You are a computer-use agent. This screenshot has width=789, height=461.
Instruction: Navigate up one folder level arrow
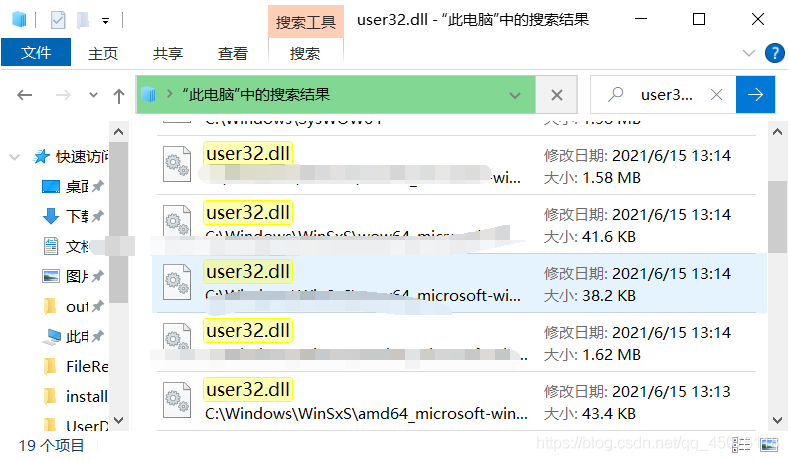click(119, 95)
